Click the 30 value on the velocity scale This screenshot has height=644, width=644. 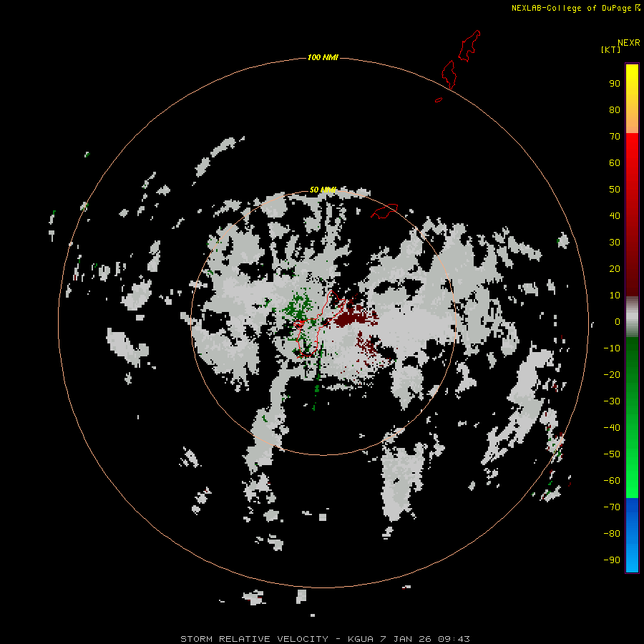615,243
